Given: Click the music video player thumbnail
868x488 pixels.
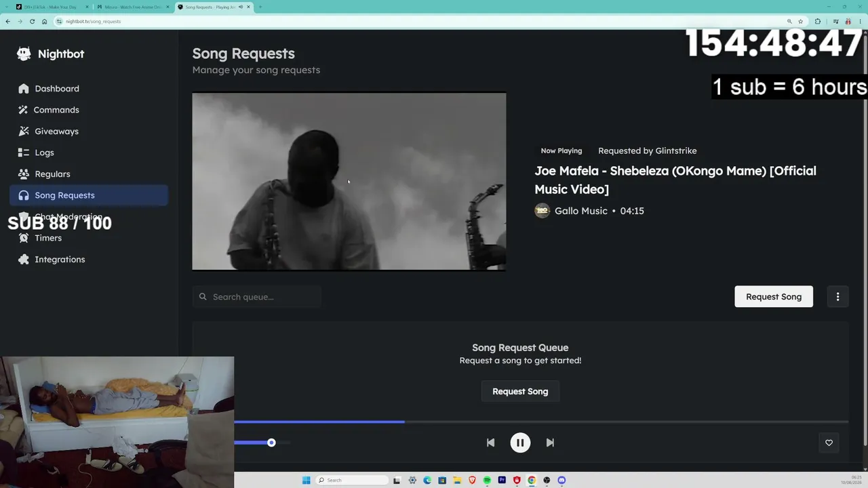Looking at the screenshot, I should (349, 182).
